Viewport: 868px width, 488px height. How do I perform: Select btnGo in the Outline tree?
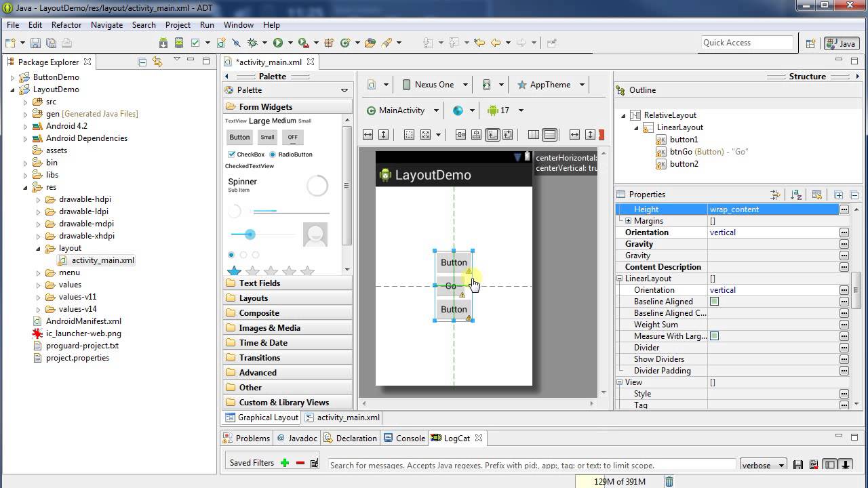702,152
